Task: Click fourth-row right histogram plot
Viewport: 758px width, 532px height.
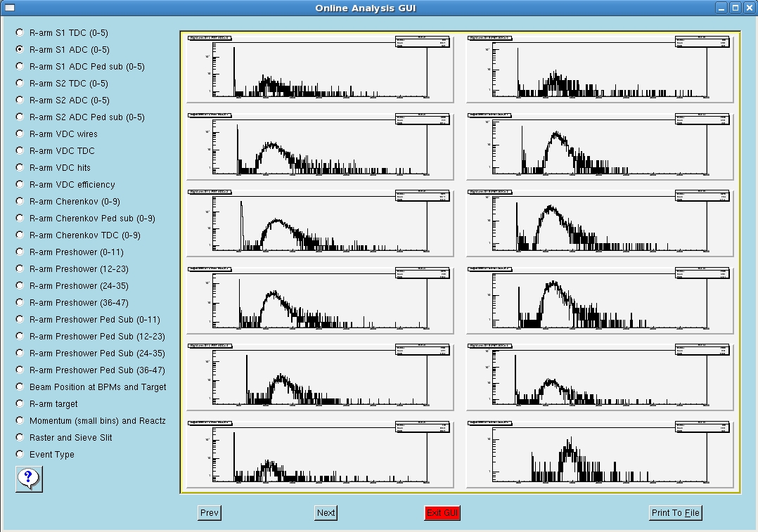Action: [x=600, y=299]
